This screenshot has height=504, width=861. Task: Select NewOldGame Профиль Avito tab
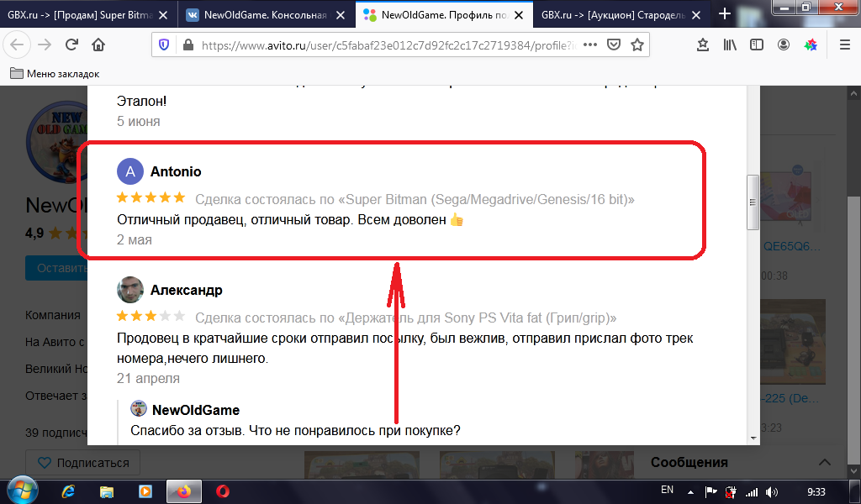[445, 15]
